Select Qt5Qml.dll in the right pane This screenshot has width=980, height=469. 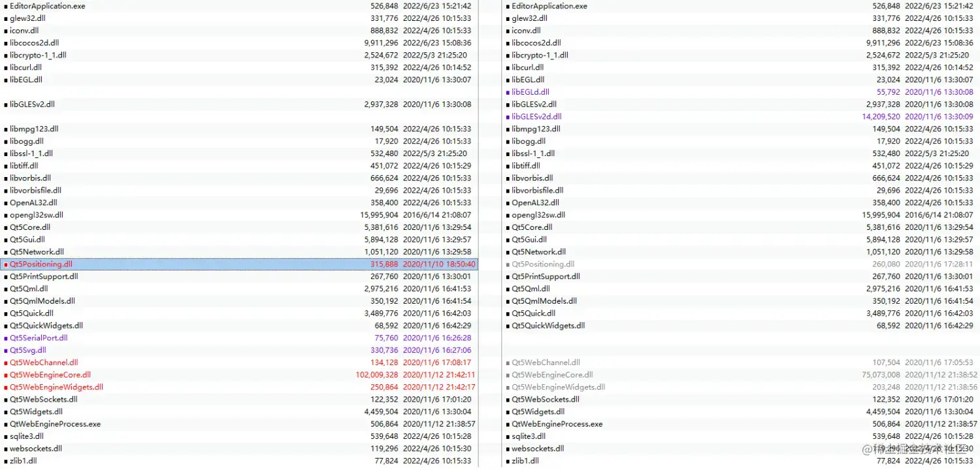click(531, 289)
